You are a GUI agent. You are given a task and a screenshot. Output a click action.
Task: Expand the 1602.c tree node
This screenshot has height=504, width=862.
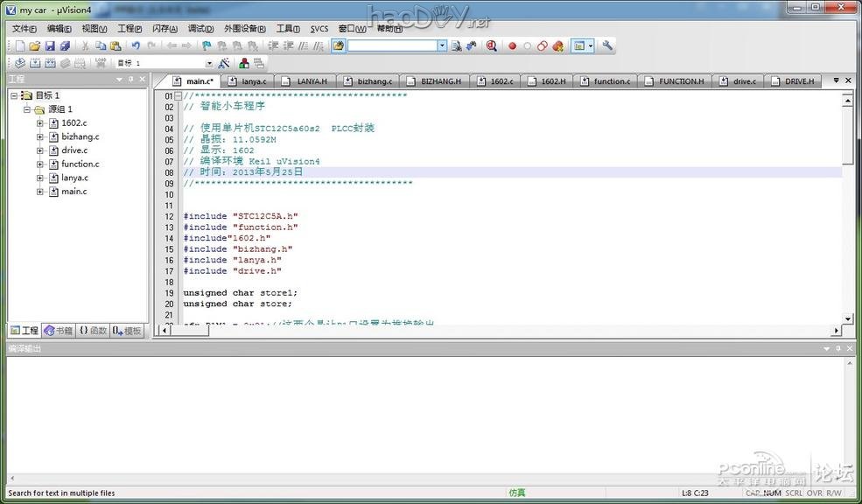(40, 123)
